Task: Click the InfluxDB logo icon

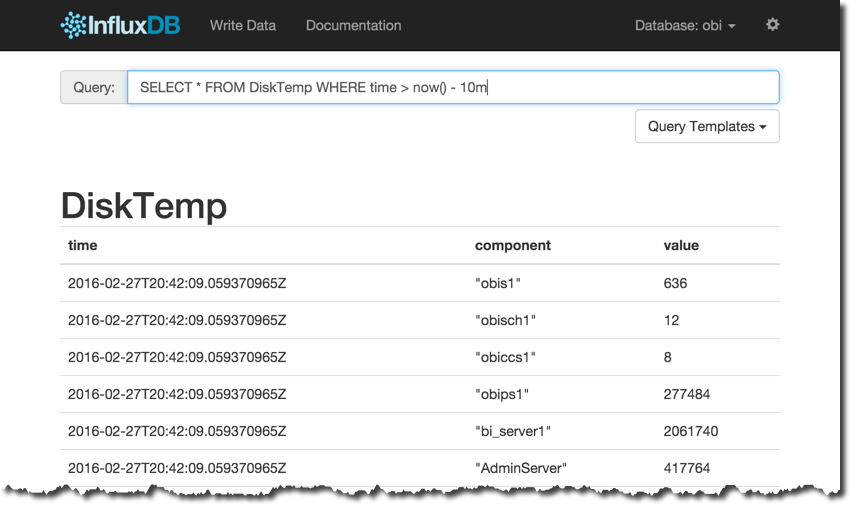Action: tap(74, 25)
